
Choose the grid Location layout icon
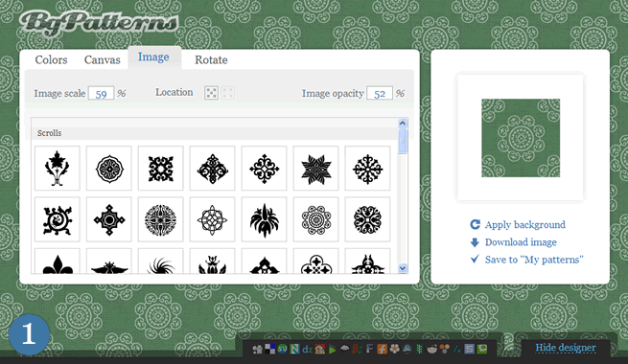(x=228, y=93)
